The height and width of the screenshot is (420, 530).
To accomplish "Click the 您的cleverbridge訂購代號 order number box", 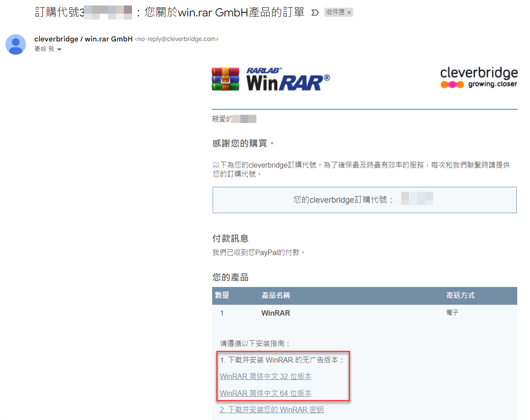I will pyautogui.click(x=364, y=200).
